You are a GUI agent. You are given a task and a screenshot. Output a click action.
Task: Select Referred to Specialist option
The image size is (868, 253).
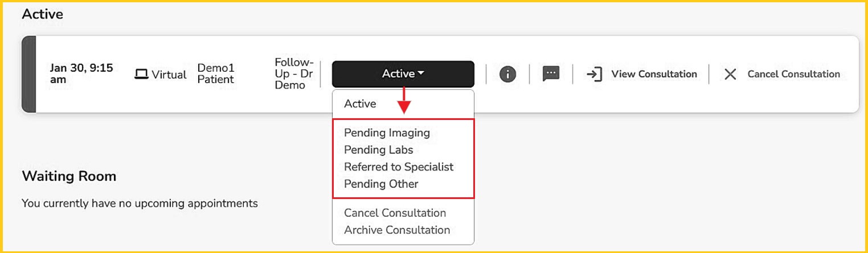[x=399, y=167]
